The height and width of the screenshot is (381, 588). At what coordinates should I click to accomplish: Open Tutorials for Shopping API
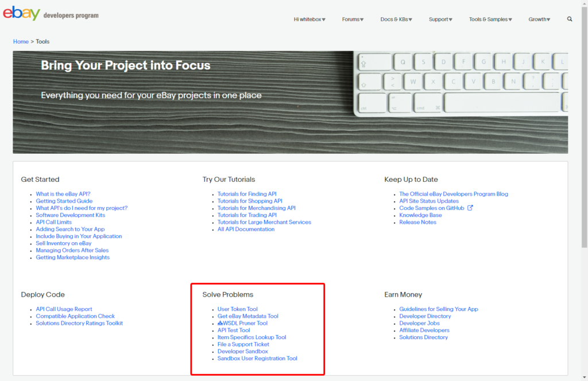pos(250,201)
